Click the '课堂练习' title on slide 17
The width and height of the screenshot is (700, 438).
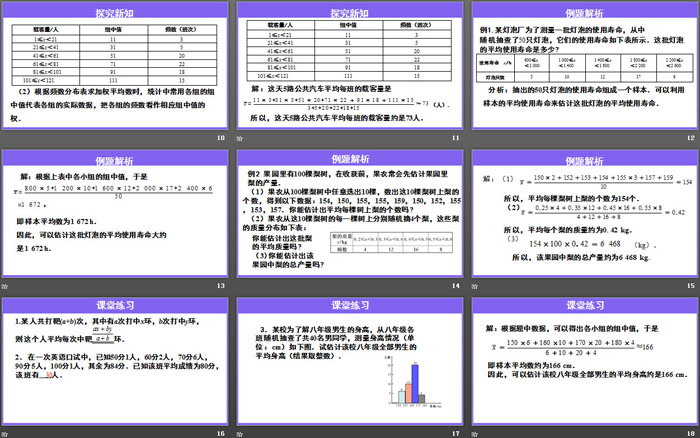pos(350,305)
